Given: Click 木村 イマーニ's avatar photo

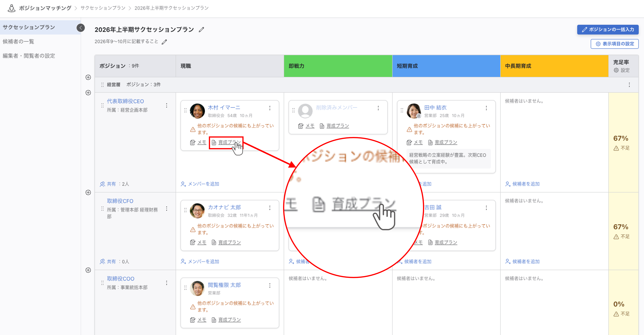Looking at the screenshot, I should 197,111.
